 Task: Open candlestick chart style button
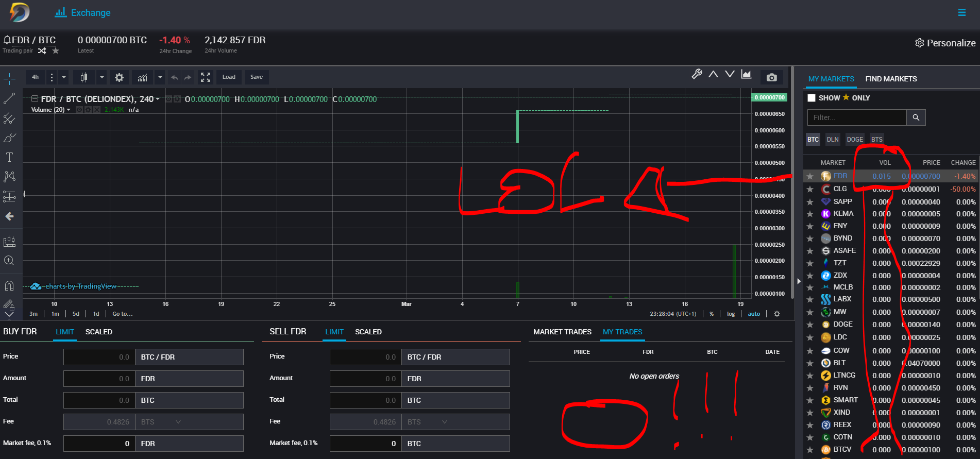pos(84,77)
